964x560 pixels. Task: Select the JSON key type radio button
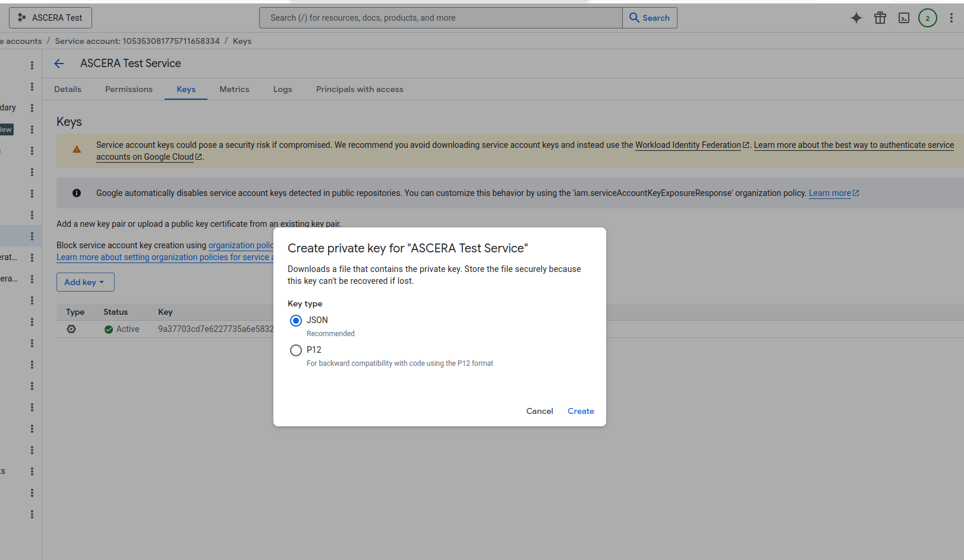coord(296,321)
